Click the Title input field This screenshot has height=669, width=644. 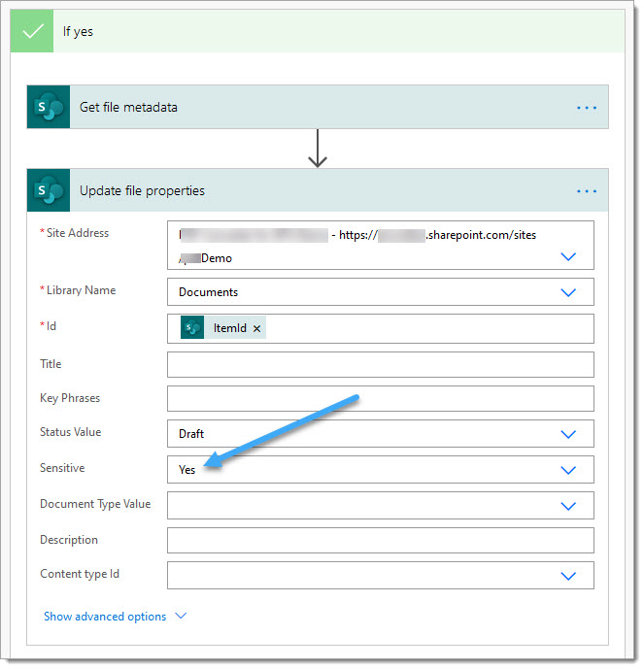click(380, 364)
